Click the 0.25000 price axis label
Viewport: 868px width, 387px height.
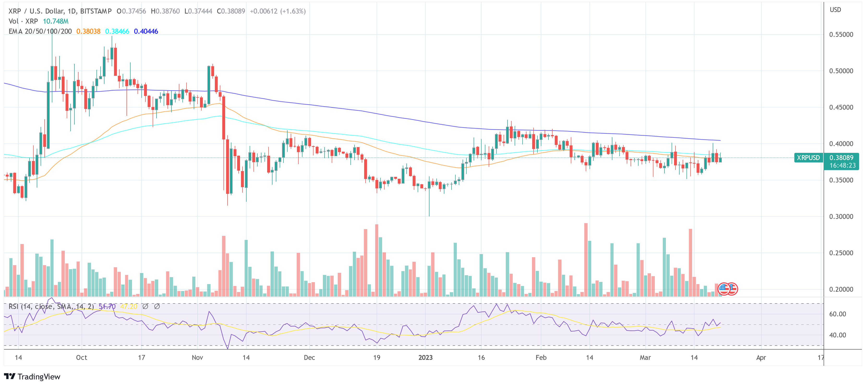coord(841,253)
